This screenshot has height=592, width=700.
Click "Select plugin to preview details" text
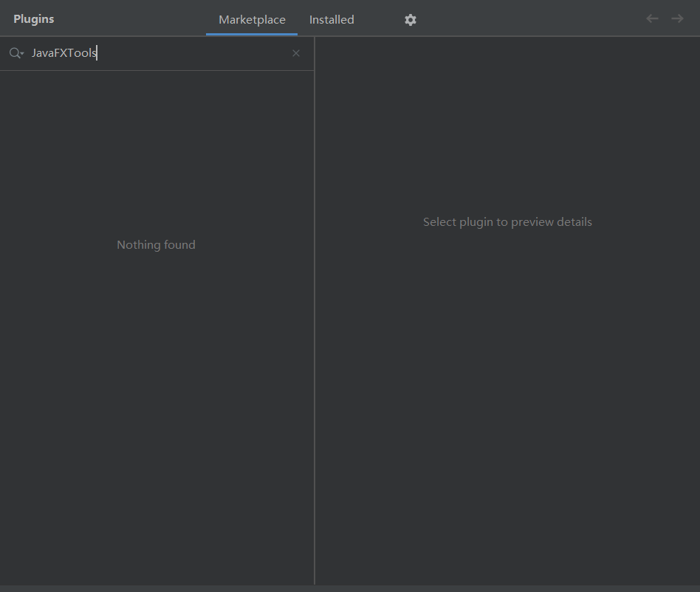(507, 221)
